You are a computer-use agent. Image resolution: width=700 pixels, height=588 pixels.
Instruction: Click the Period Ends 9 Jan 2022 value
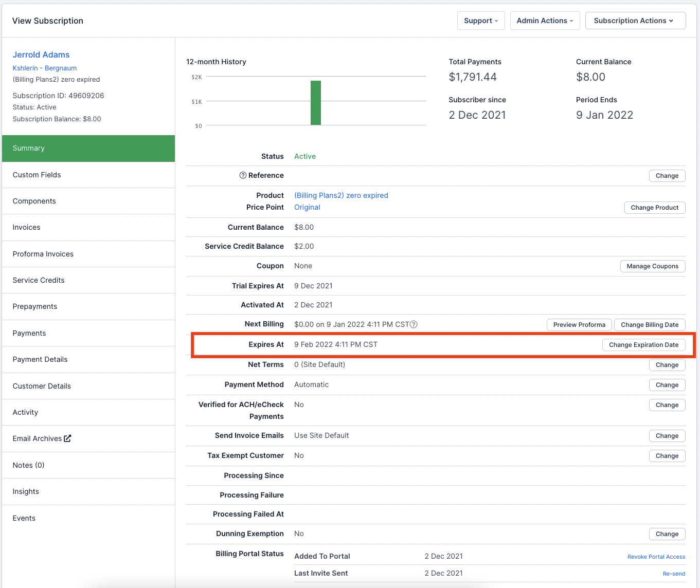tap(604, 115)
